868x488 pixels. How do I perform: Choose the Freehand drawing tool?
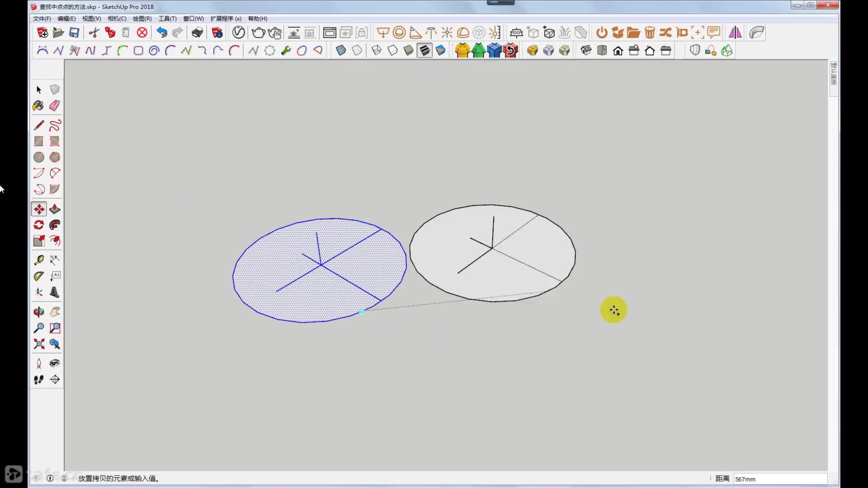click(x=55, y=125)
